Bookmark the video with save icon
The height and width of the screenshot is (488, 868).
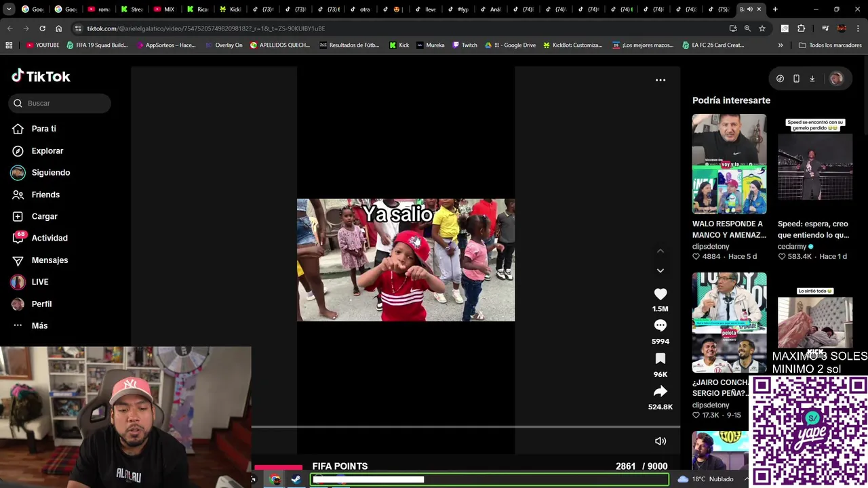[660, 359]
